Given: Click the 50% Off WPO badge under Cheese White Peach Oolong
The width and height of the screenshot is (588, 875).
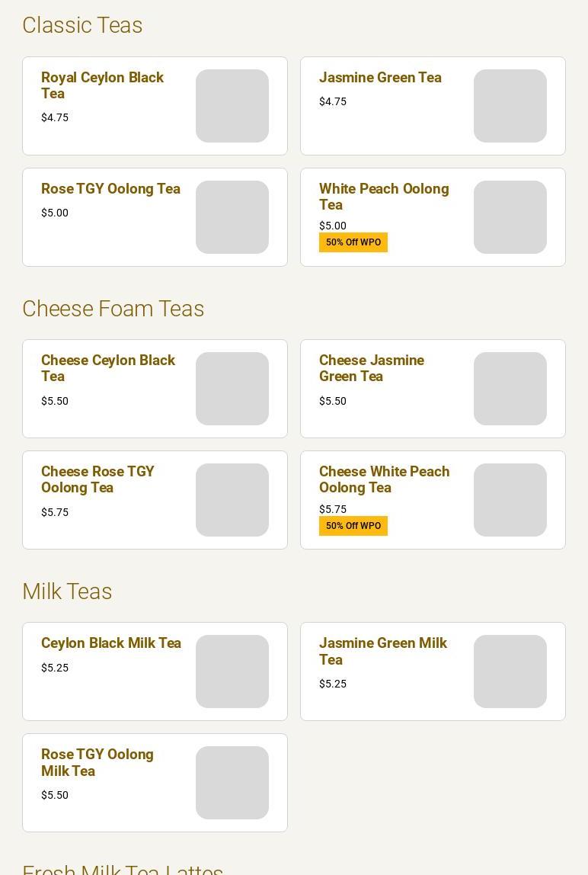Looking at the screenshot, I should point(353,526).
